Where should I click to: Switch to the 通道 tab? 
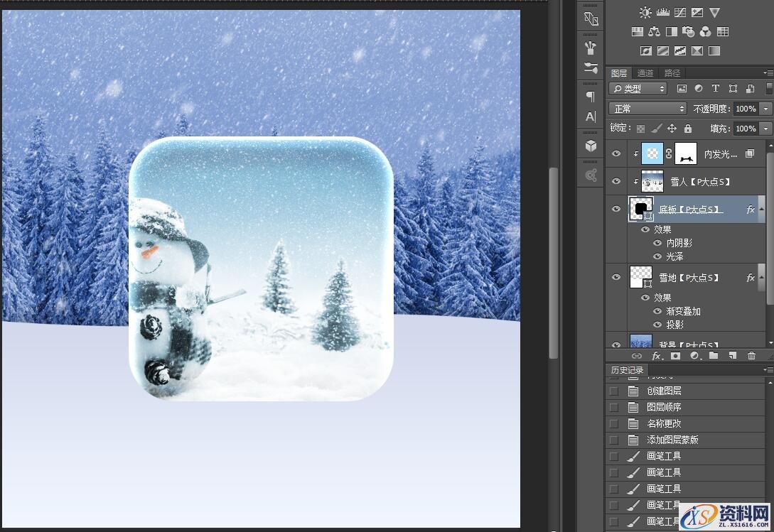pos(645,73)
